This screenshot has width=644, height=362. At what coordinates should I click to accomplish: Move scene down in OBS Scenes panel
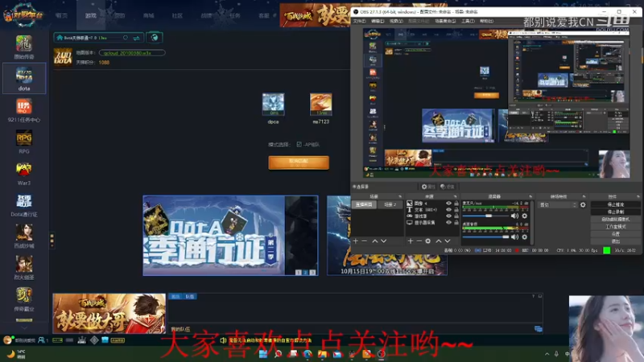click(x=384, y=241)
